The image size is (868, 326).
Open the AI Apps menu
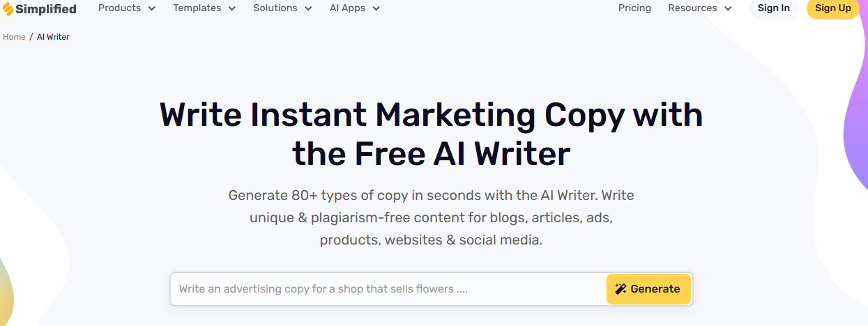click(x=347, y=8)
